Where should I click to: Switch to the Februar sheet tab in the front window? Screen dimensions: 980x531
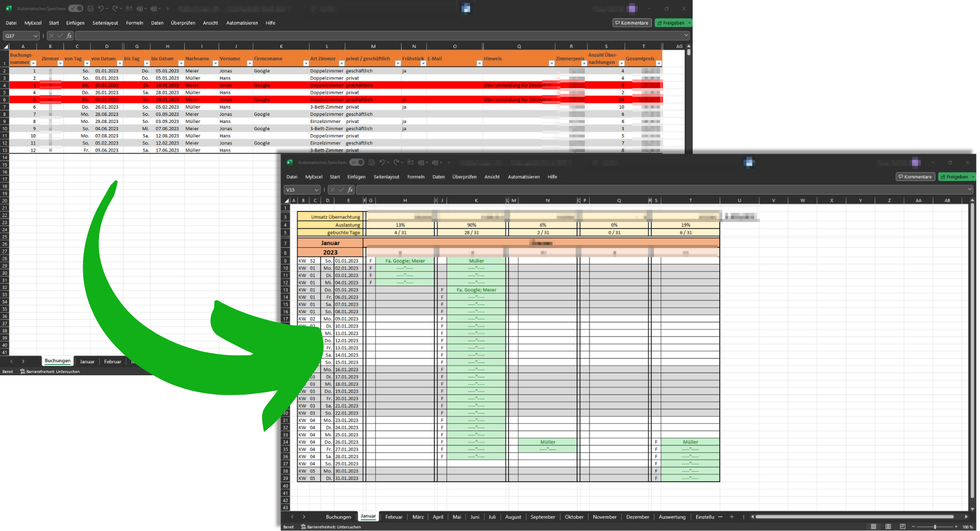click(x=394, y=517)
